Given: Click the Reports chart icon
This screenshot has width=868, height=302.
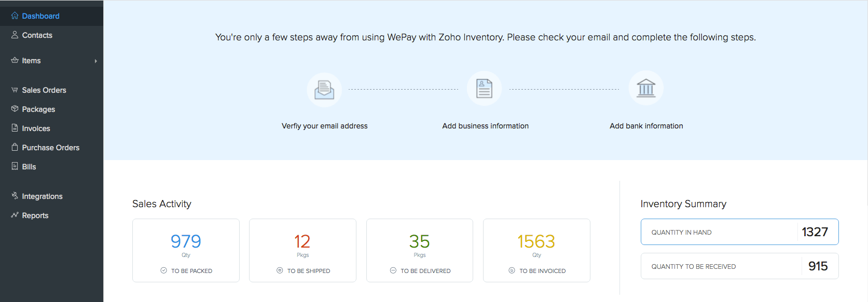Looking at the screenshot, I should tap(15, 215).
